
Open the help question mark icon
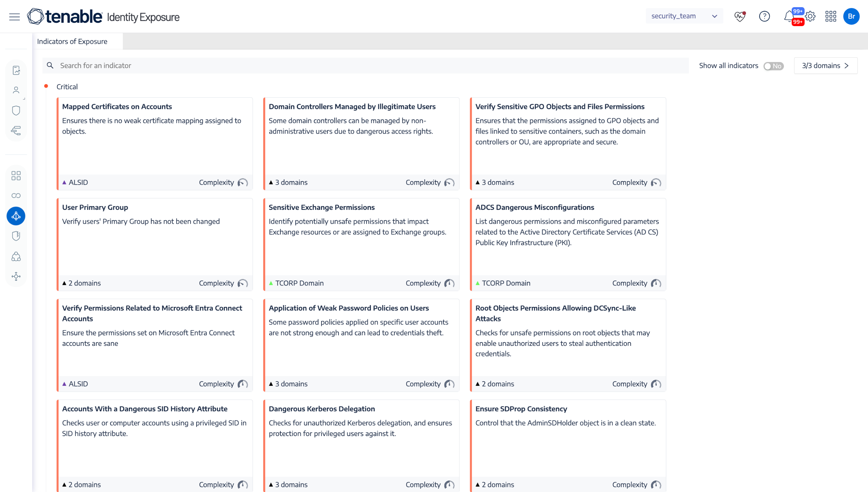(x=764, y=16)
